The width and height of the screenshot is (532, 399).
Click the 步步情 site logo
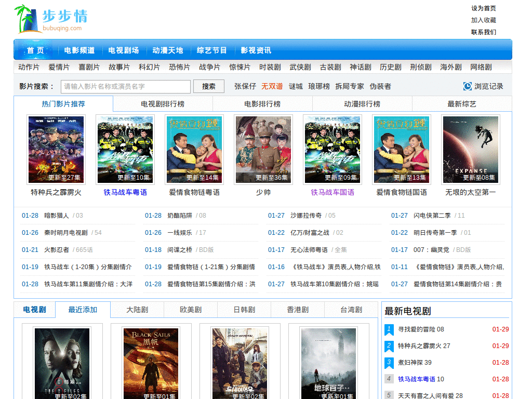pyautogui.click(x=51, y=19)
